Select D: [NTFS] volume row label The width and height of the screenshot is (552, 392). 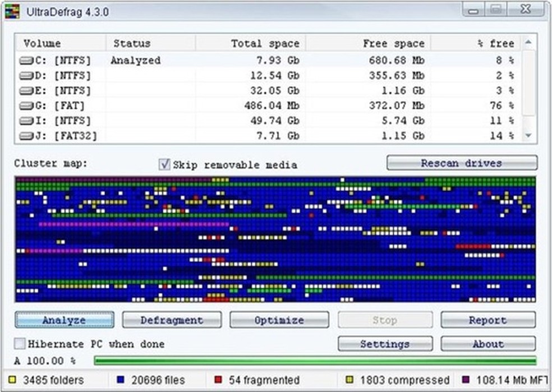pos(63,76)
